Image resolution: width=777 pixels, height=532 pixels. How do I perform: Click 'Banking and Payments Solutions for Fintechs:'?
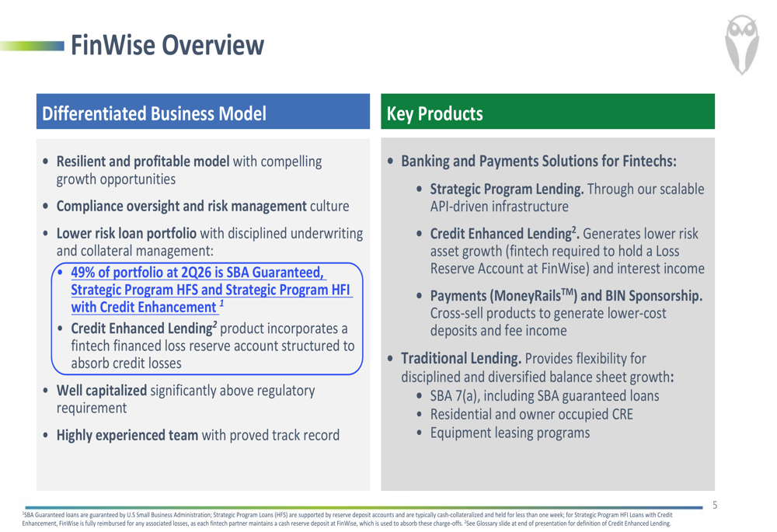click(538, 161)
